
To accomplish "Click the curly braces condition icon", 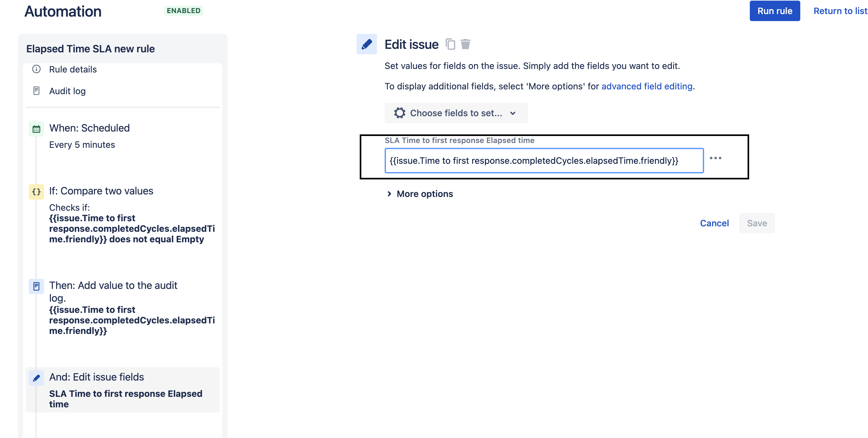I will pos(36,192).
